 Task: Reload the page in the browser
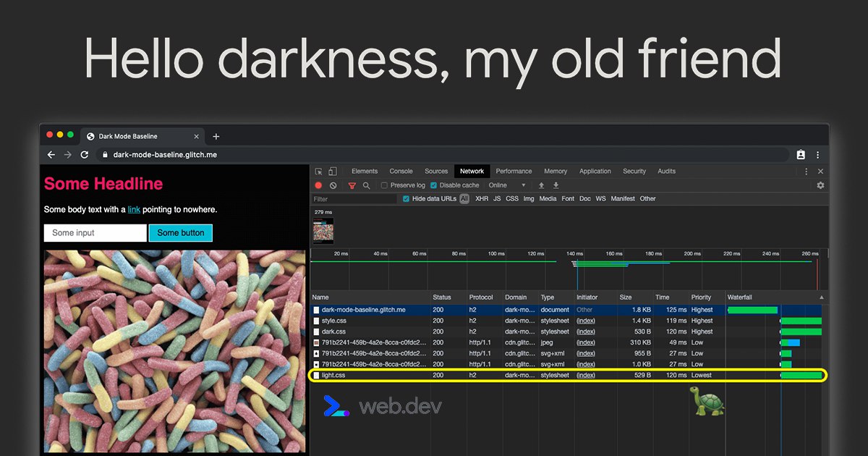click(85, 154)
